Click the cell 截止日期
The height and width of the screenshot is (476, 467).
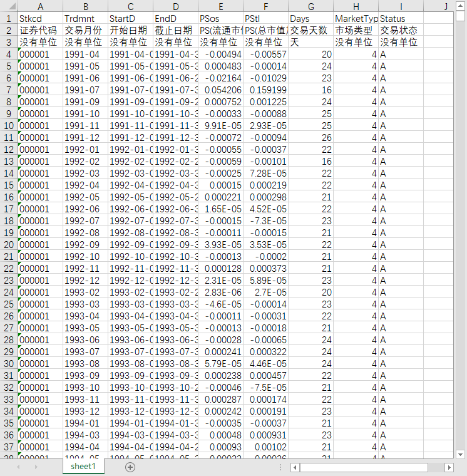coord(176,30)
